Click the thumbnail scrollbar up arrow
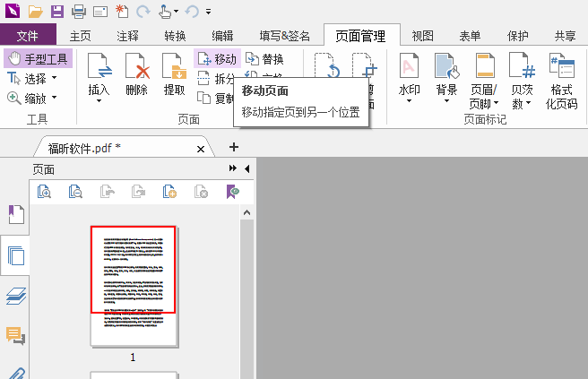This screenshot has height=379, width=588. (x=246, y=212)
